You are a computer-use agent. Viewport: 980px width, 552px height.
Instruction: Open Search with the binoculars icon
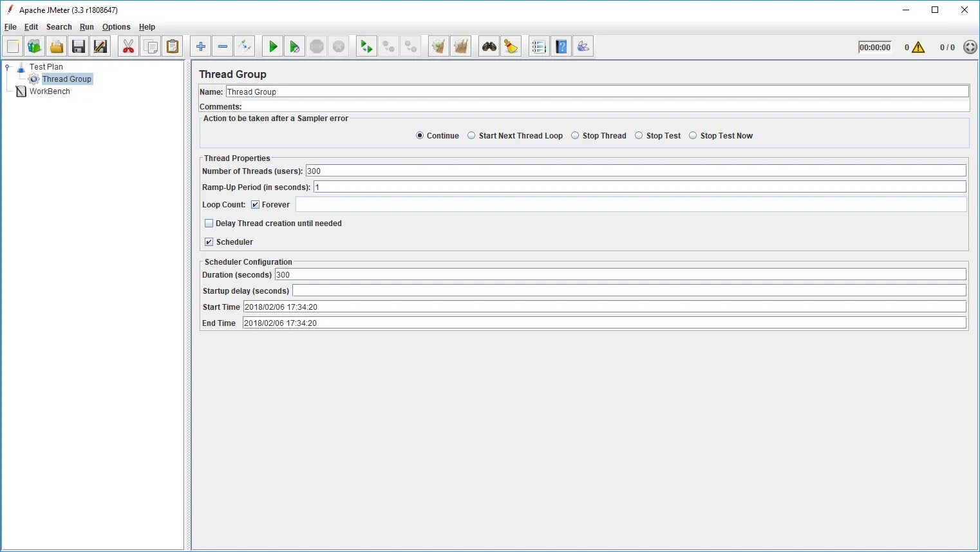489,46
